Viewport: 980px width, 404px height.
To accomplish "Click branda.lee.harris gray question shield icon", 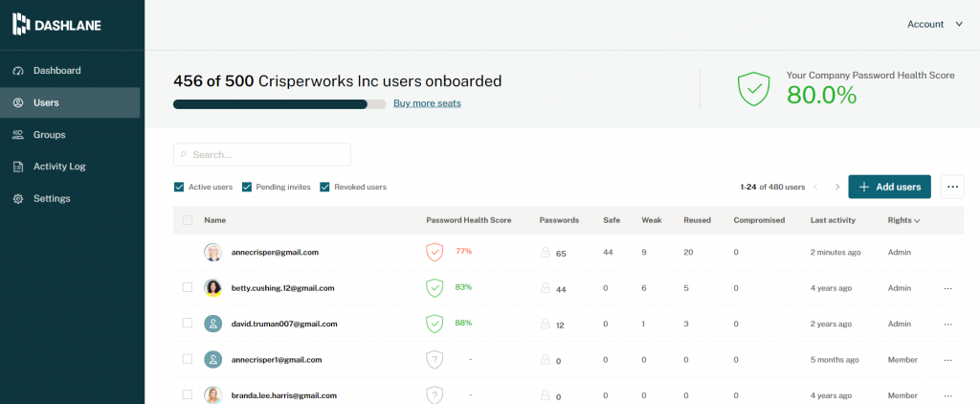I will (434, 395).
